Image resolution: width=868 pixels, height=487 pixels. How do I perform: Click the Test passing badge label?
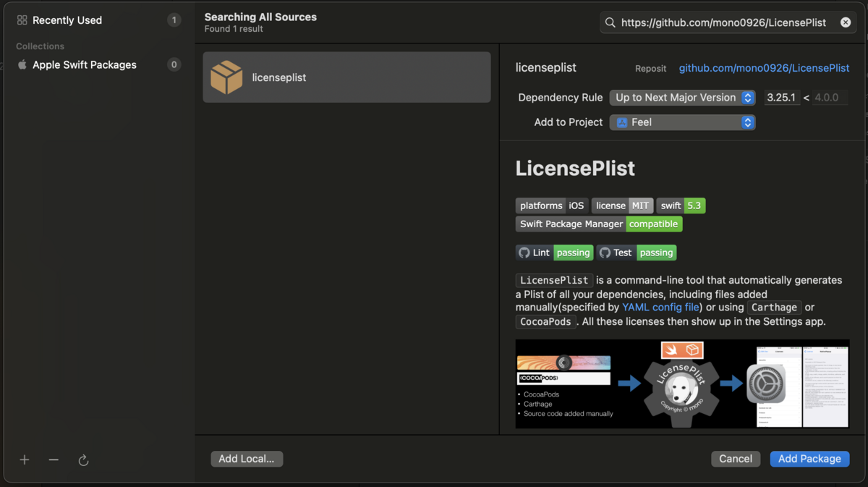pos(637,253)
